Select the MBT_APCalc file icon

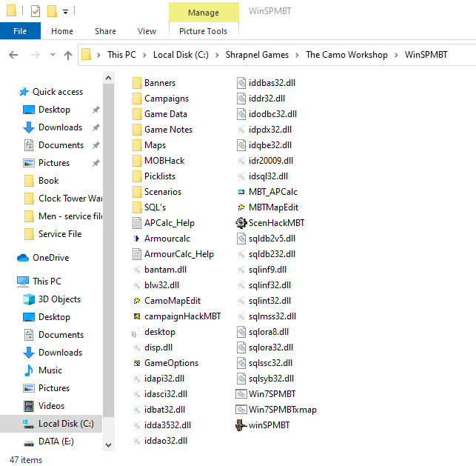pyautogui.click(x=241, y=191)
